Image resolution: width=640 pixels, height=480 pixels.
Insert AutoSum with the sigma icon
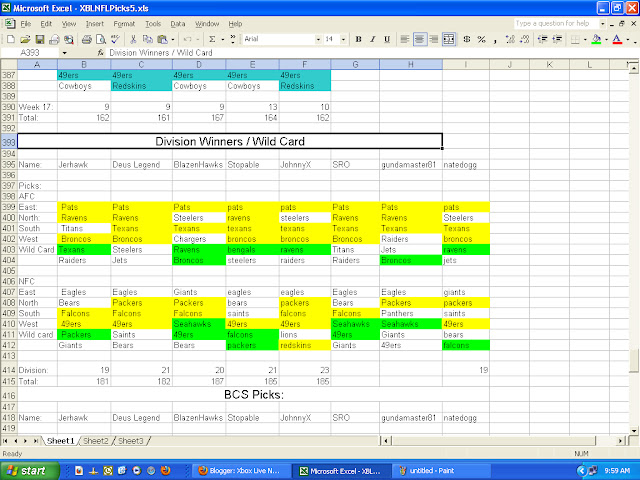coord(212,39)
